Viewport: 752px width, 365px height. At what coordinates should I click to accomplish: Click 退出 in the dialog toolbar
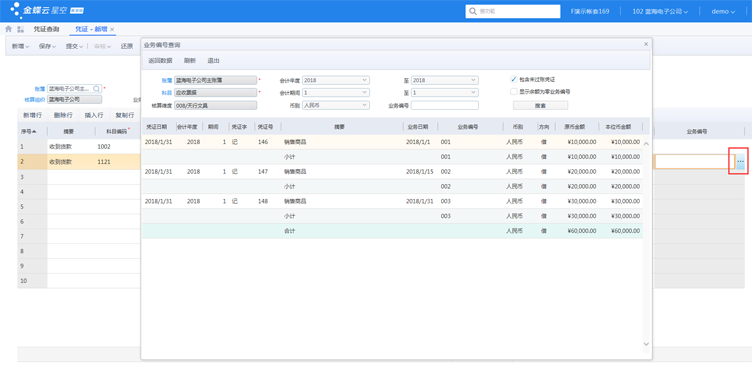tap(213, 61)
